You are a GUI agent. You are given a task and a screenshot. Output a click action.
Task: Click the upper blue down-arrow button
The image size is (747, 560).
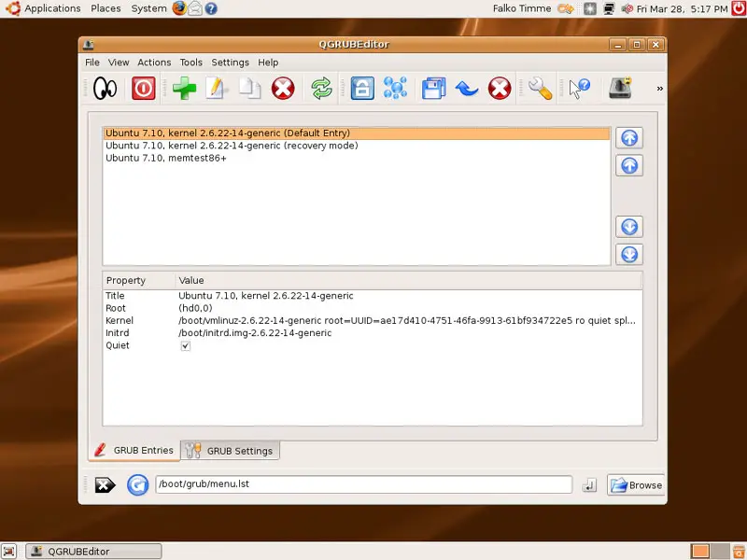tap(629, 227)
